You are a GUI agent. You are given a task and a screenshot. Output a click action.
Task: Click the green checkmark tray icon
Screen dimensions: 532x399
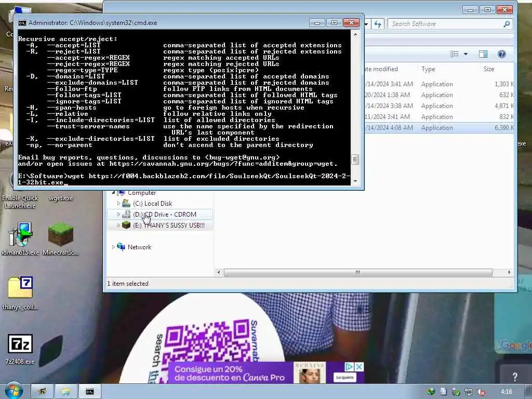coord(456,392)
